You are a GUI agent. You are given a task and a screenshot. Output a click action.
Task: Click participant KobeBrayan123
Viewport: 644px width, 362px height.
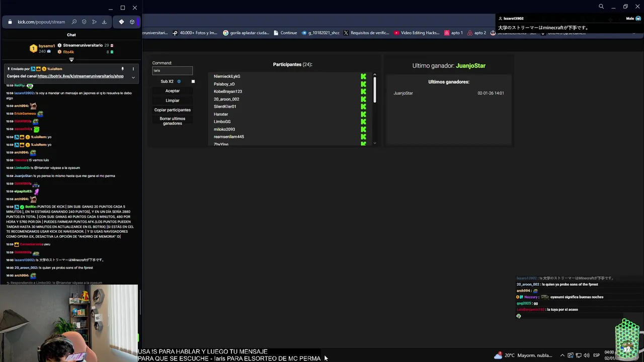(228, 92)
